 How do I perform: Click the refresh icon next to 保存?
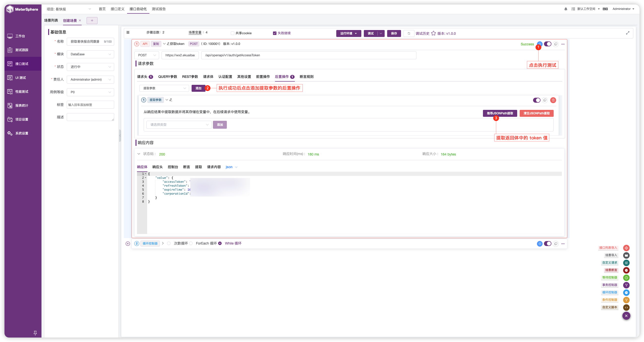[x=409, y=33]
